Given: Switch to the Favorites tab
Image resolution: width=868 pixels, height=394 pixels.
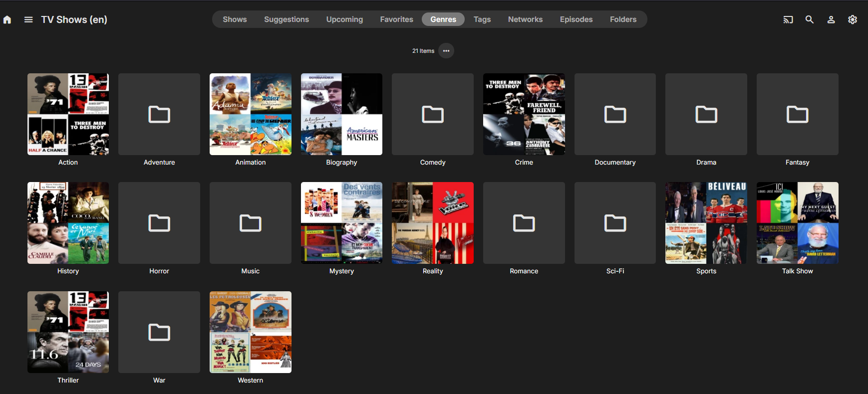Looking at the screenshot, I should point(397,19).
